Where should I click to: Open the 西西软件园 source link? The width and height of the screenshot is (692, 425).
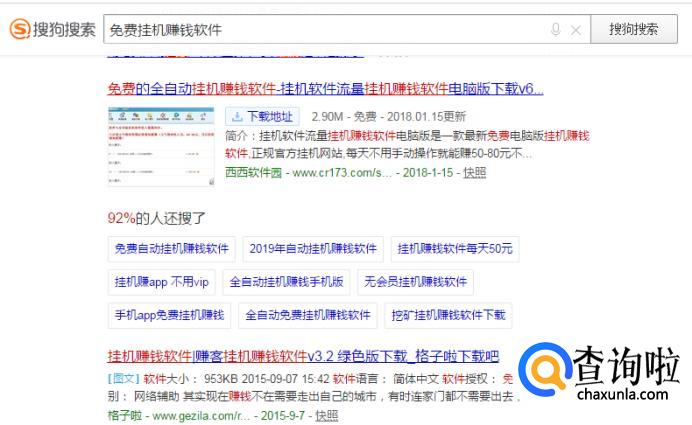pos(253,173)
